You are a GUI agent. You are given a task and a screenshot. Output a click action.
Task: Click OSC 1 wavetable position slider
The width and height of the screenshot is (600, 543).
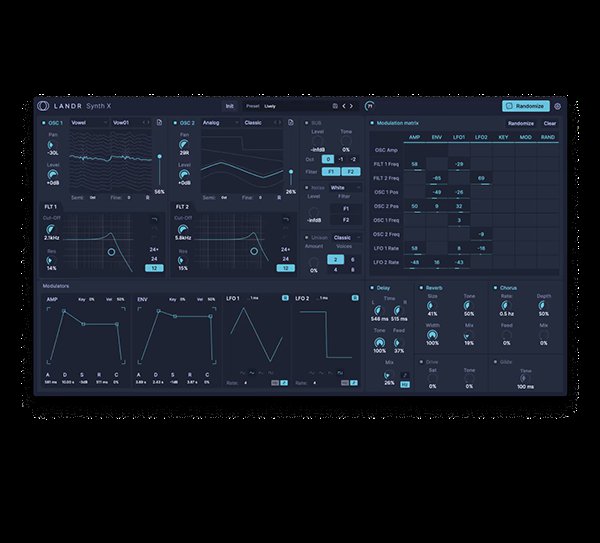coord(160,157)
